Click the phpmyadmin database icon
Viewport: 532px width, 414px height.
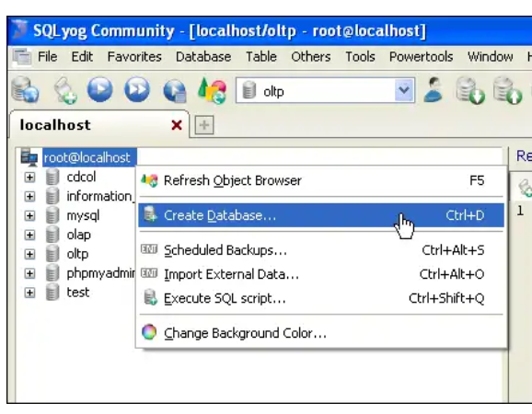(x=52, y=273)
